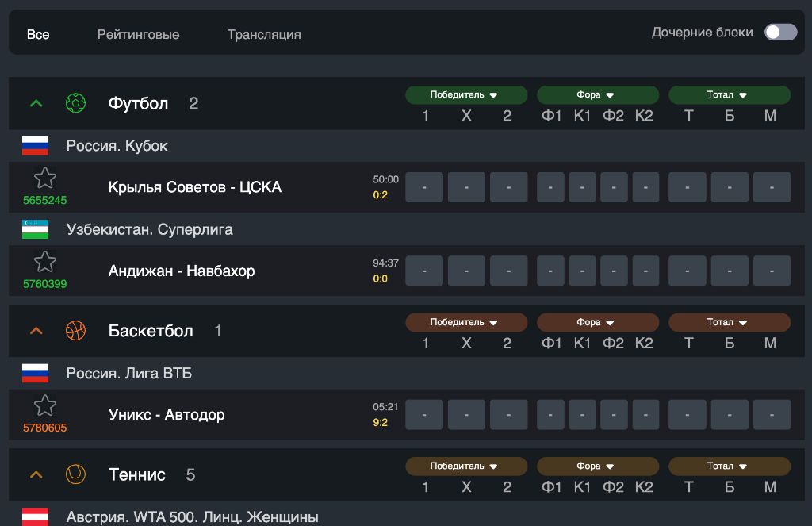The width and height of the screenshot is (812, 526).
Task: Open the Россия. Лига ВТБ league
Action: point(129,374)
